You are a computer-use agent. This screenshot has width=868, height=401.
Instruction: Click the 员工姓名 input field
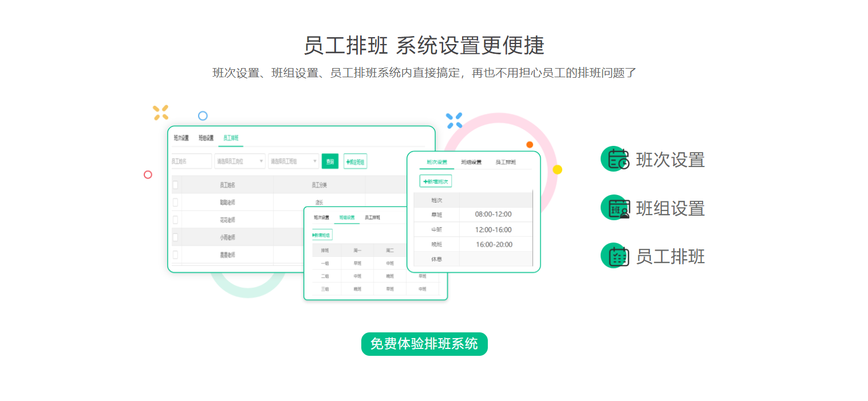pyautogui.click(x=191, y=161)
